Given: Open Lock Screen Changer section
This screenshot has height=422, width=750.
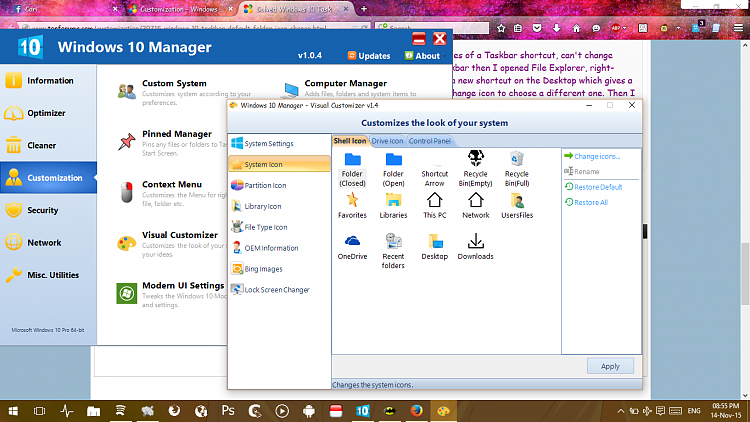Looking at the screenshot, I should 275,290.
